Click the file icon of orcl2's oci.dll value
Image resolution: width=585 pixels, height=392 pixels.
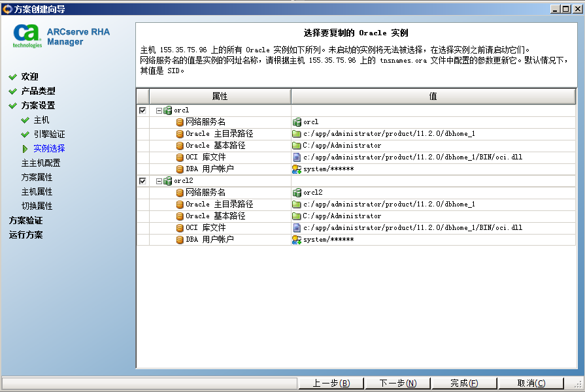click(x=297, y=227)
